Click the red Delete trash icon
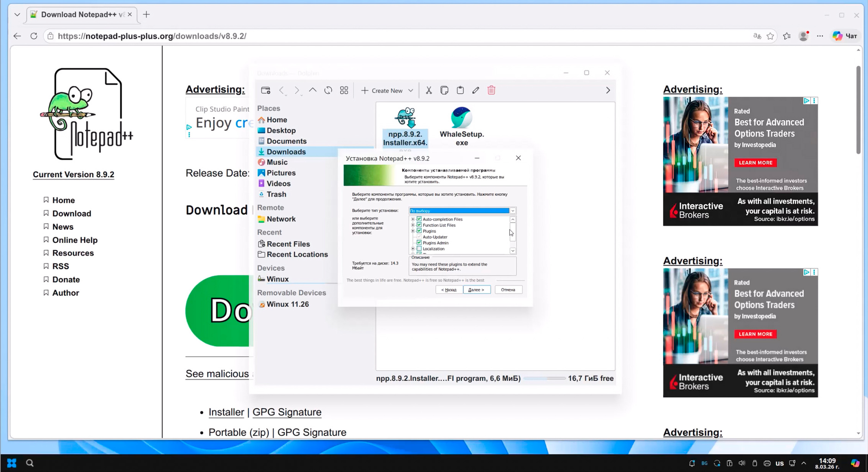The height and width of the screenshot is (472, 868). coord(491,90)
